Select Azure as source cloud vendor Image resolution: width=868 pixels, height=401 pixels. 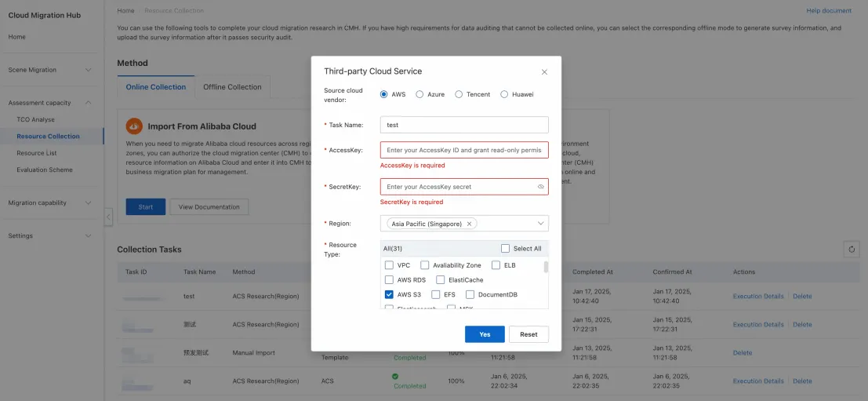coord(419,95)
